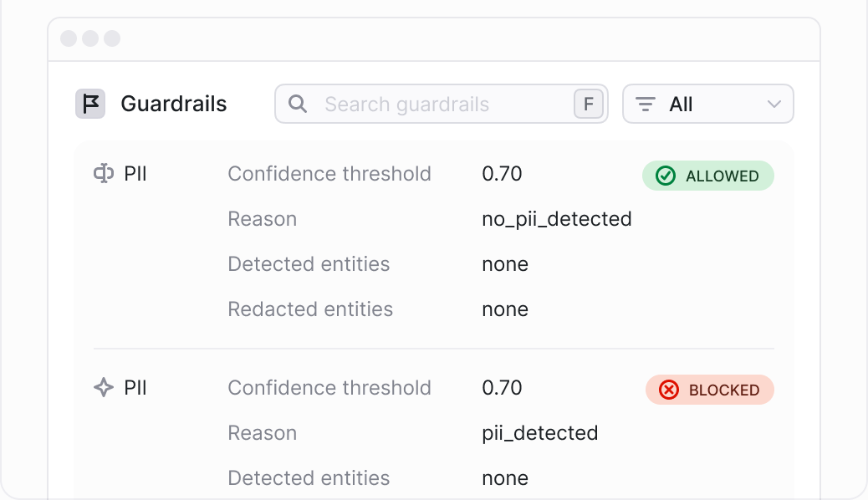Click the first Confidence threshold 0.70 value
Viewport: 868px width, 500px height.
[502, 173]
